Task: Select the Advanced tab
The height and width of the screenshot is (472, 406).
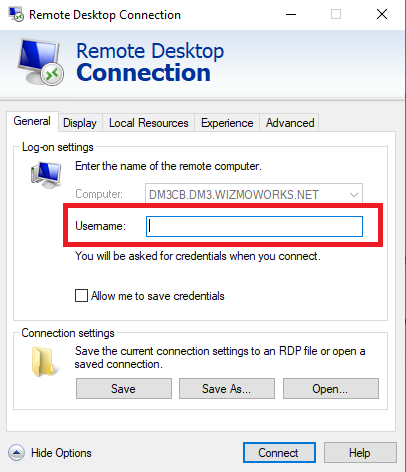Action: pos(290,123)
